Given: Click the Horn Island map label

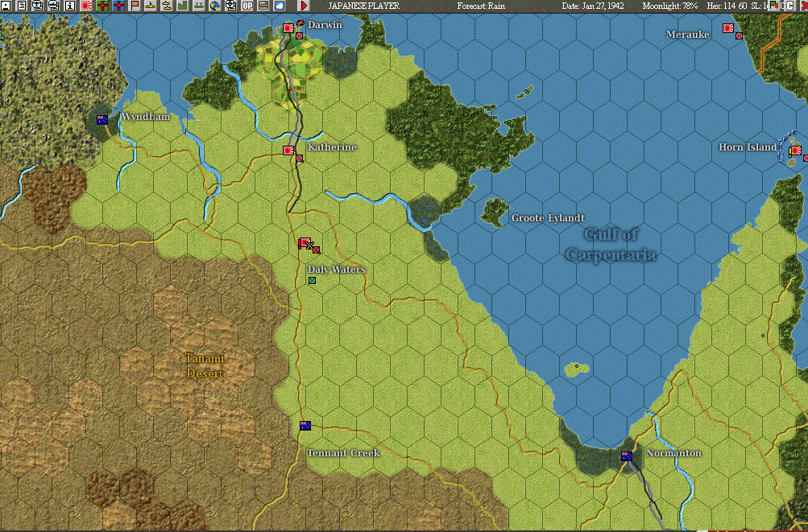Looking at the screenshot, I should [748, 147].
